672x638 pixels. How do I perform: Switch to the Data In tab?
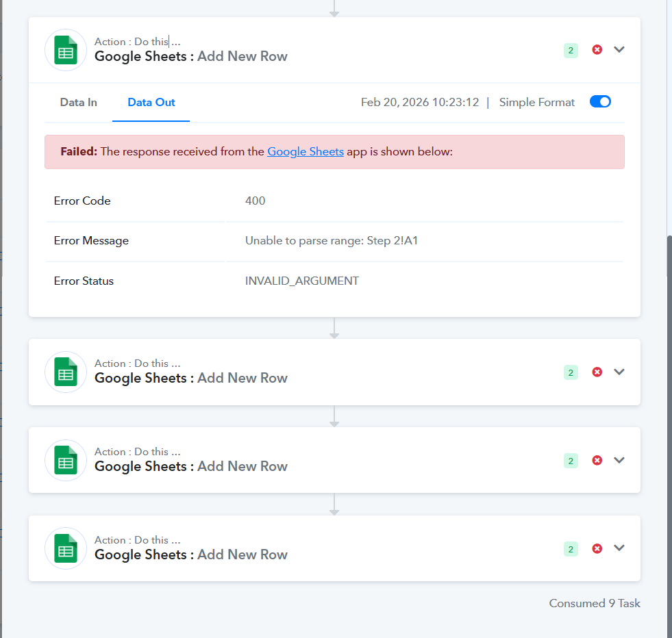coord(79,103)
